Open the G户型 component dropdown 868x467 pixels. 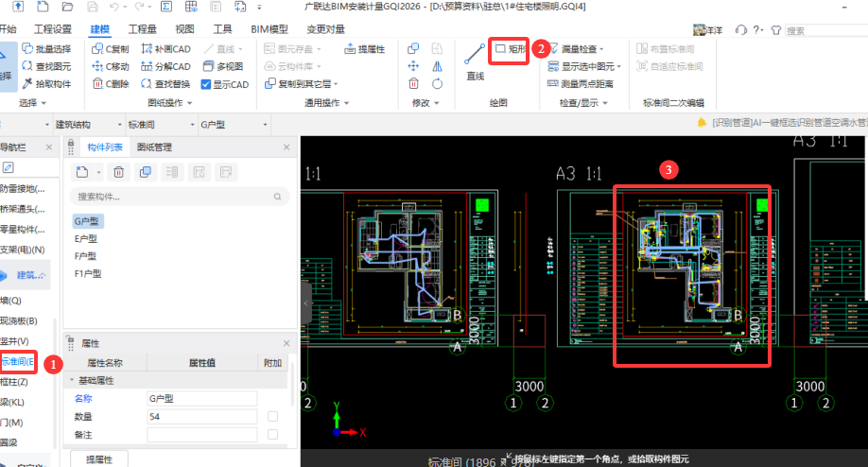(265, 125)
